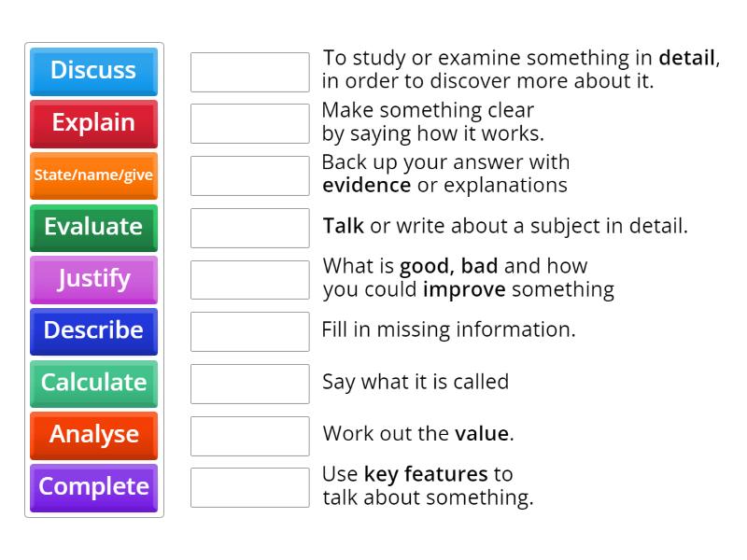The height and width of the screenshot is (560, 747).
Task: Click the Calculate word tile
Action: coord(92,384)
